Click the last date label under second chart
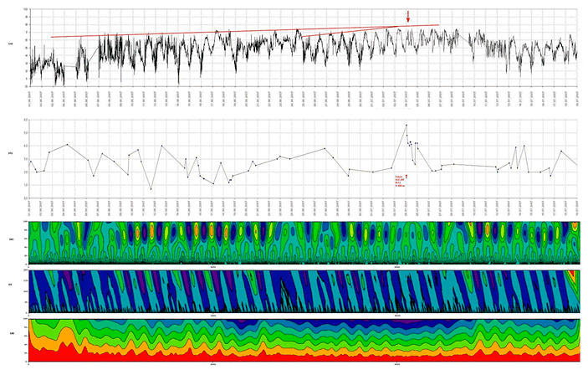 576,207
